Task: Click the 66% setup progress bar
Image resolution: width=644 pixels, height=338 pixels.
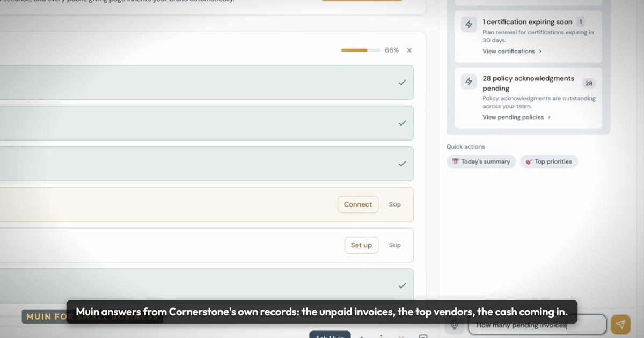Action: [x=361, y=50]
